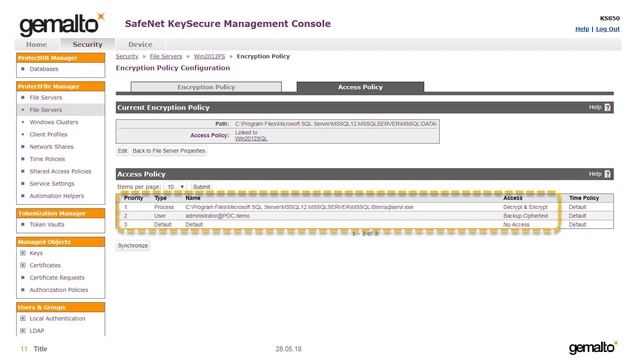This screenshot has height=360, width=640.
Task: Follow the File Servers breadcrumb link
Action: click(x=166, y=56)
